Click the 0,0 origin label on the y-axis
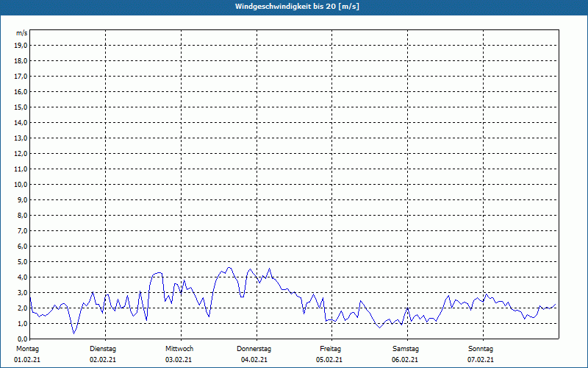This screenshot has width=588, height=368. (23, 339)
